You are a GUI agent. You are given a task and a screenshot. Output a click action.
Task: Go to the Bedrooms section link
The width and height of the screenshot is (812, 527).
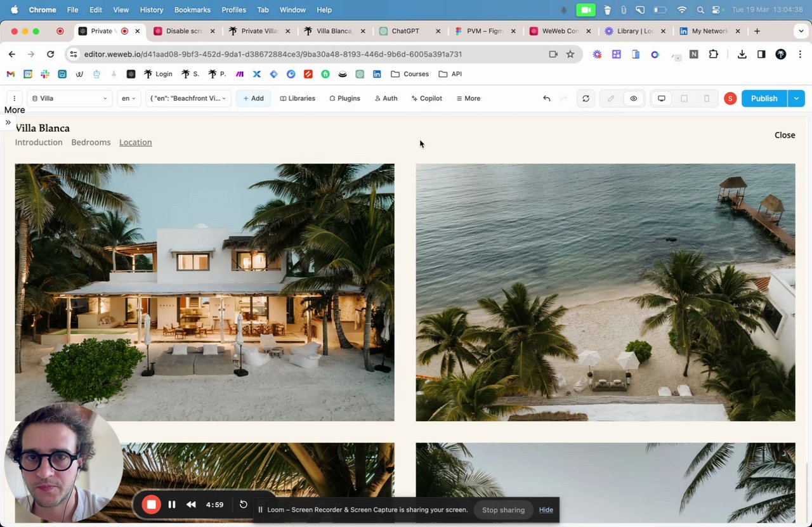tap(91, 142)
